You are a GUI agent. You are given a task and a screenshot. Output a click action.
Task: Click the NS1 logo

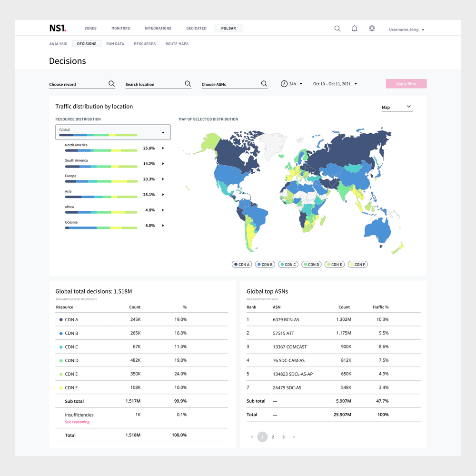58,28
